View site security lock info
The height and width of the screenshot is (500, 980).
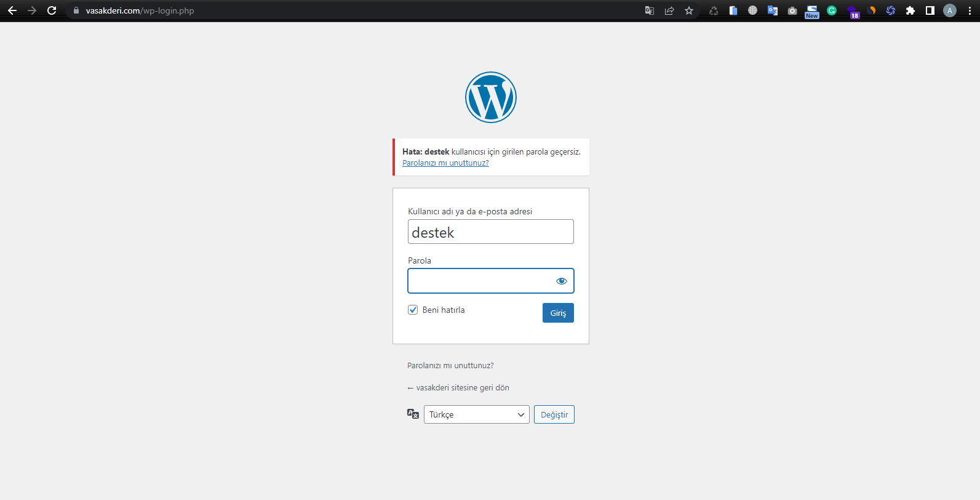click(76, 10)
